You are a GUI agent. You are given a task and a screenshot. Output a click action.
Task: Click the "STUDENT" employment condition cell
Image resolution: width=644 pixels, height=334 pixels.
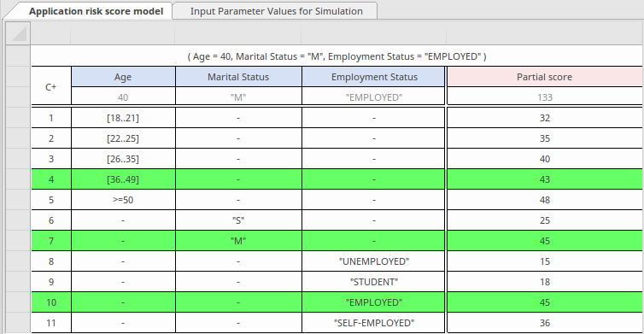pos(373,282)
